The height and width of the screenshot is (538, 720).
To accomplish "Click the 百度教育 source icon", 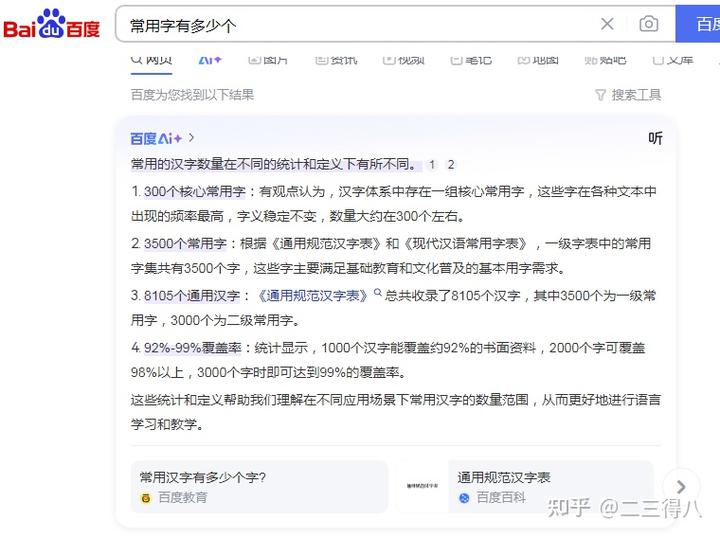I will coord(146,498).
